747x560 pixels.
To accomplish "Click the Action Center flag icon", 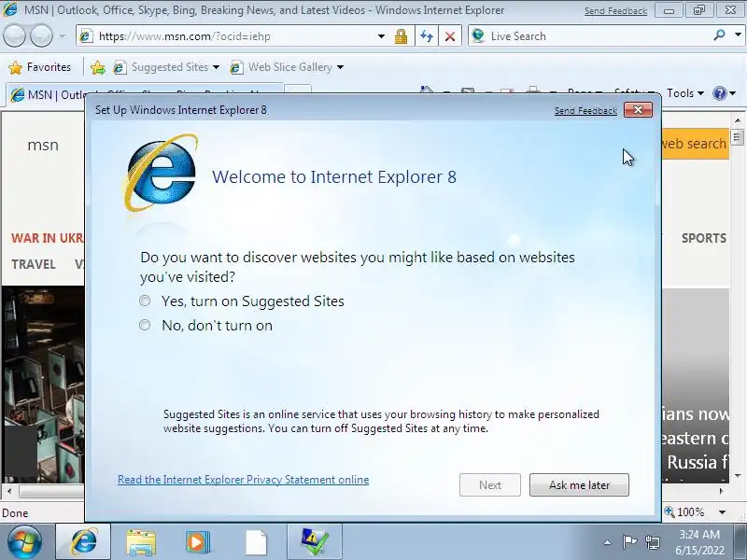I will click(629, 542).
